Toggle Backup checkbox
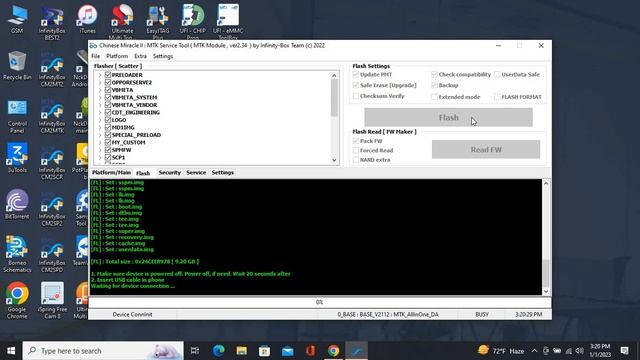This screenshot has height=360, width=640. coord(434,85)
